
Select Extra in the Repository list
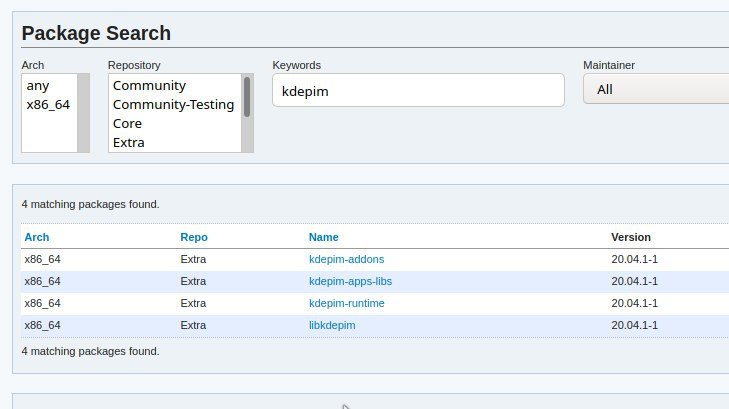(x=175, y=143)
